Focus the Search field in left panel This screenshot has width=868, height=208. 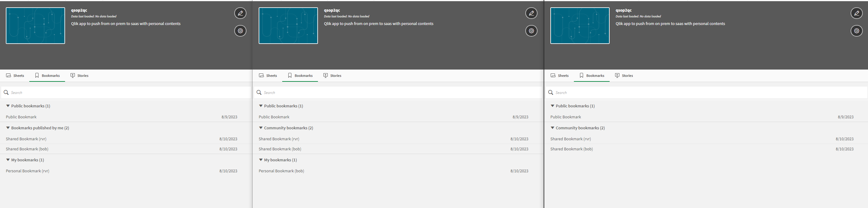click(x=126, y=92)
